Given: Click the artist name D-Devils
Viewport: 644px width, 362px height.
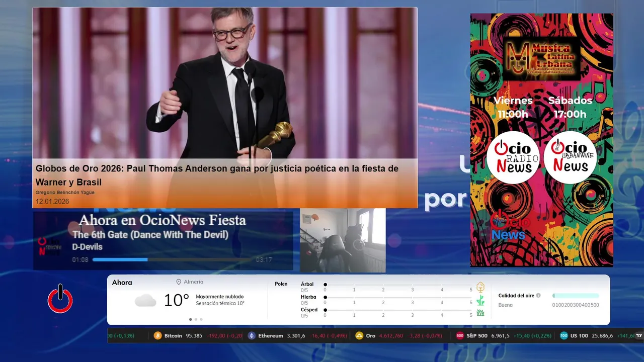Looking at the screenshot, I should [x=87, y=247].
